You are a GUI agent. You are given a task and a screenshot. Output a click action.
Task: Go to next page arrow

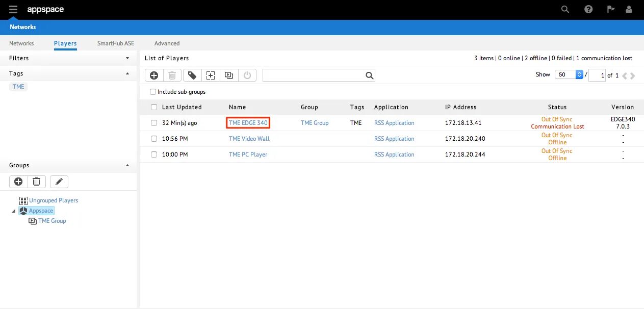(x=633, y=75)
